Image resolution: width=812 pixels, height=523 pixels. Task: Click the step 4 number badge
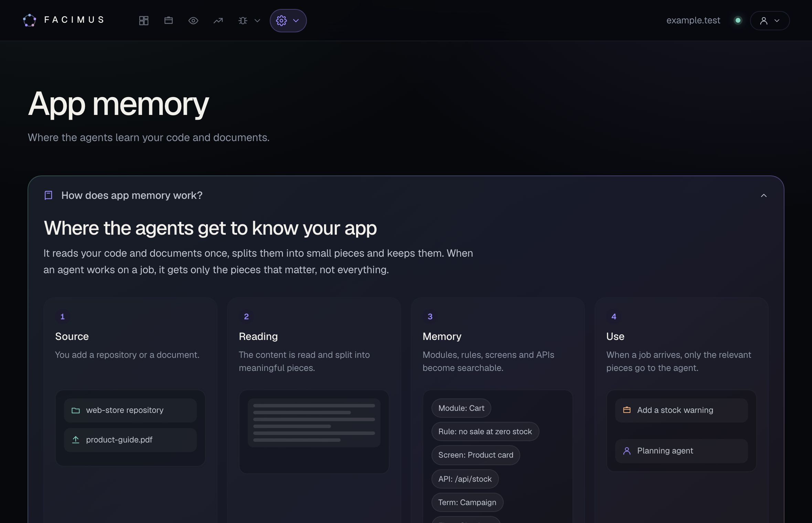click(x=614, y=317)
